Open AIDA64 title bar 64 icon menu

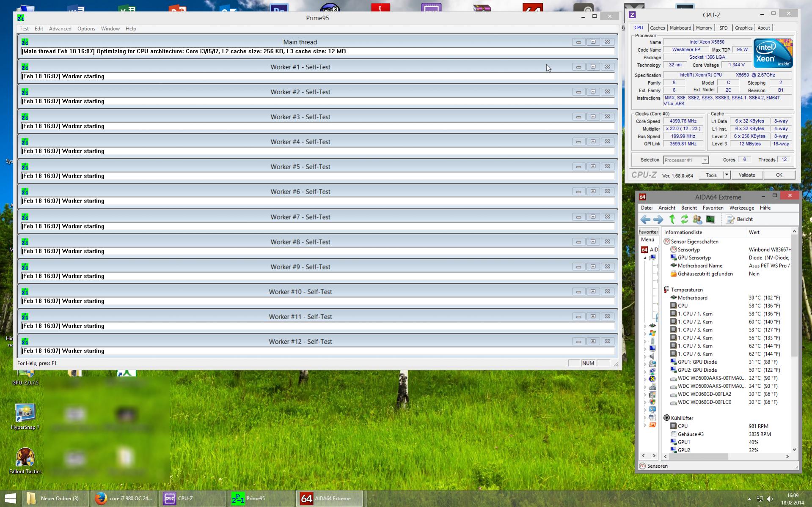[x=642, y=197]
